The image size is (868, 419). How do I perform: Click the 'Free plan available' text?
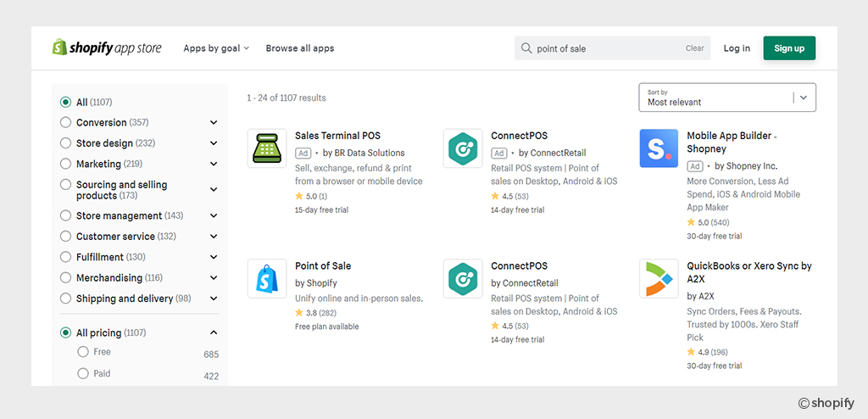coord(326,327)
